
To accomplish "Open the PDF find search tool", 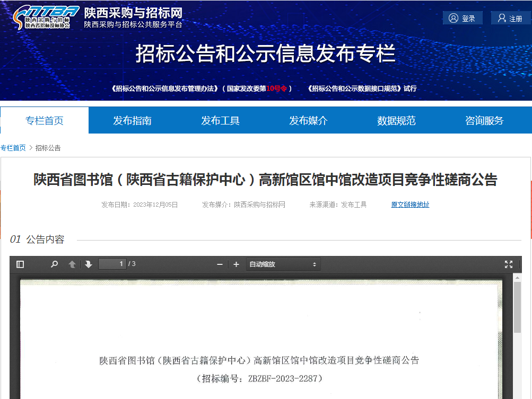I will coord(54,264).
